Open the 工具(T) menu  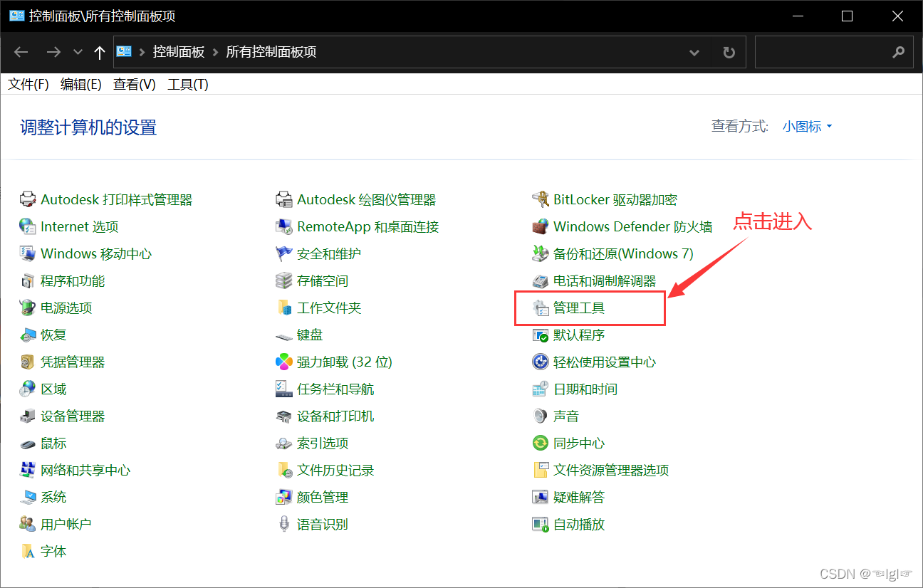coord(188,85)
